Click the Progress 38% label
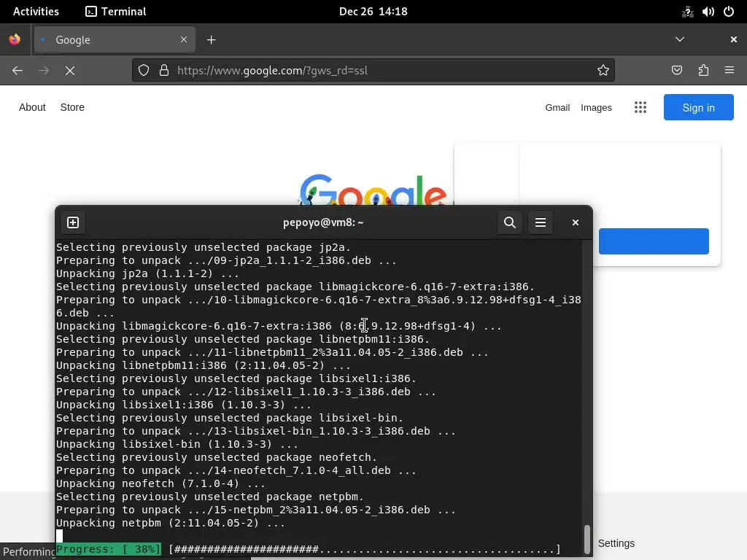The image size is (747, 560). click(109, 549)
